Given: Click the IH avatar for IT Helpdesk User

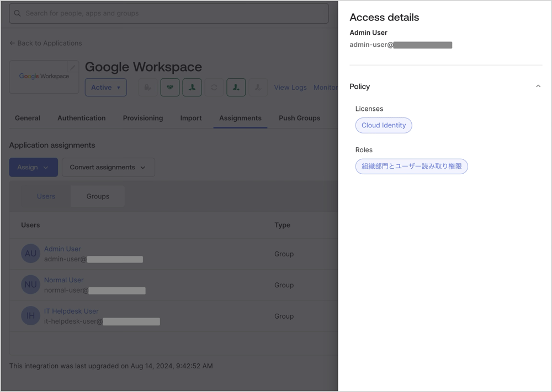Looking at the screenshot, I should click(x=30, y=316).
